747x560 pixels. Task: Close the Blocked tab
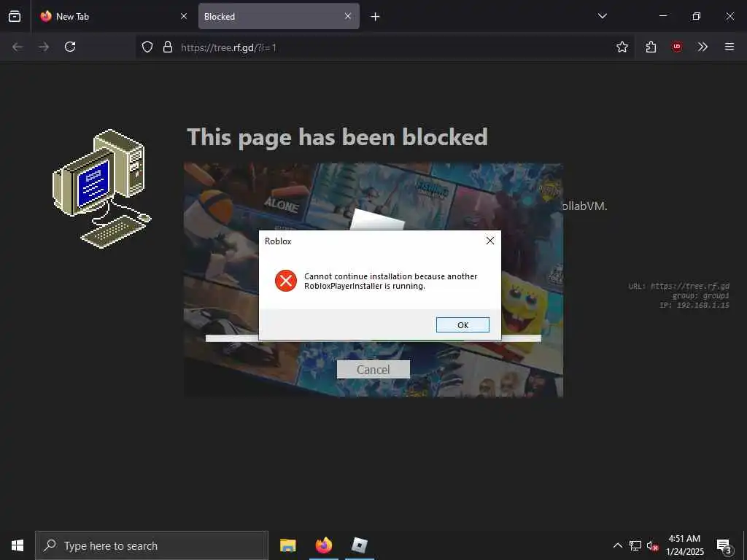click(348, 16)
